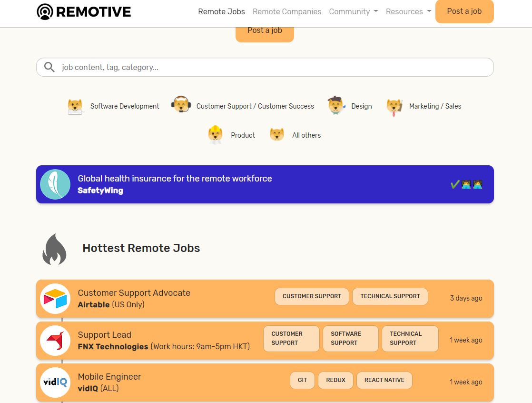Open Global health insurance SafetyWing listing

[x=265, y=184]
